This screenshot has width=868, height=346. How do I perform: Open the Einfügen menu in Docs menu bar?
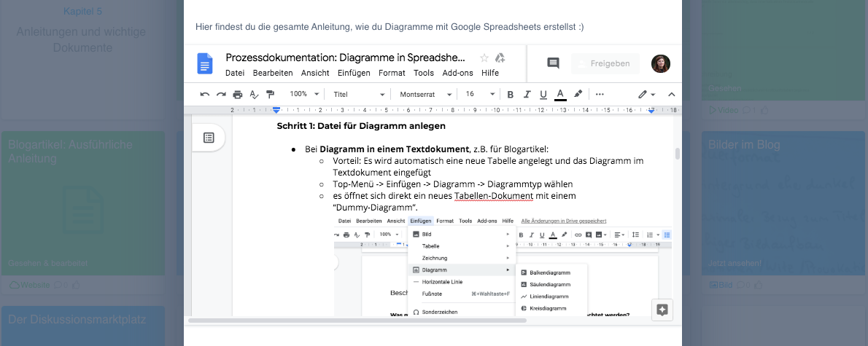coord(354,73)
